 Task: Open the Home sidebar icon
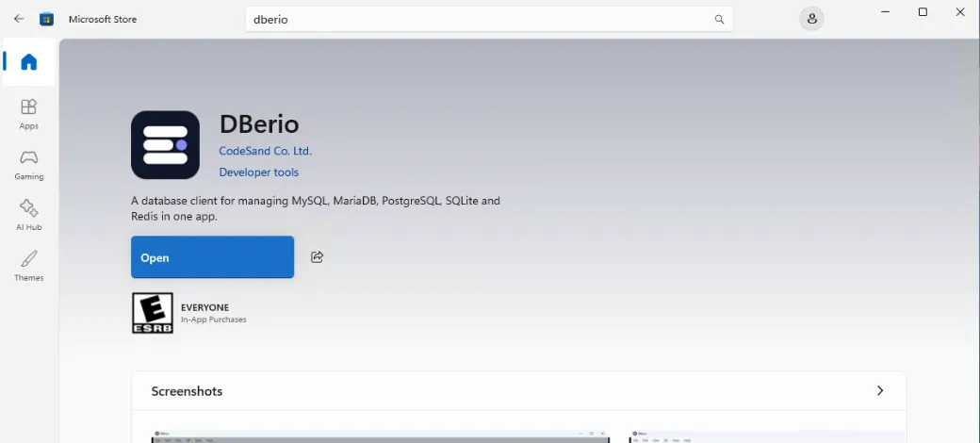point(29,62)
